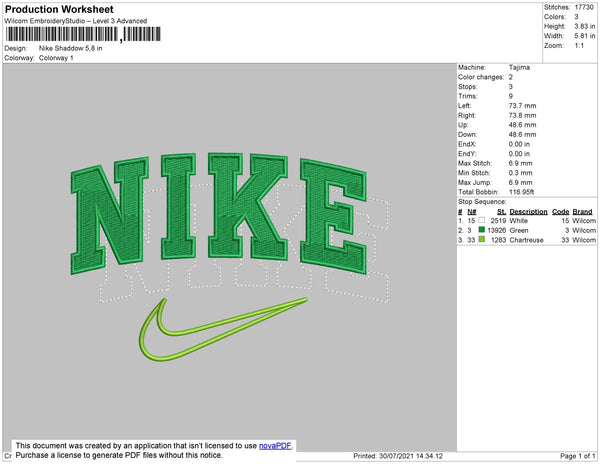The width and height of the screenshot is (600, 464).
Task: Click the Right value 73.8 mm
Action: (522, 116)
